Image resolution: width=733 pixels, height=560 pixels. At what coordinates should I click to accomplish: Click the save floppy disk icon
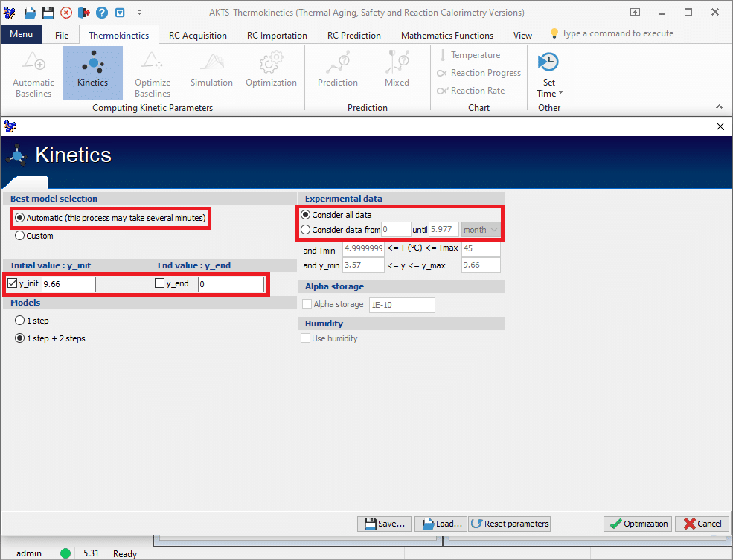(48, 13)
